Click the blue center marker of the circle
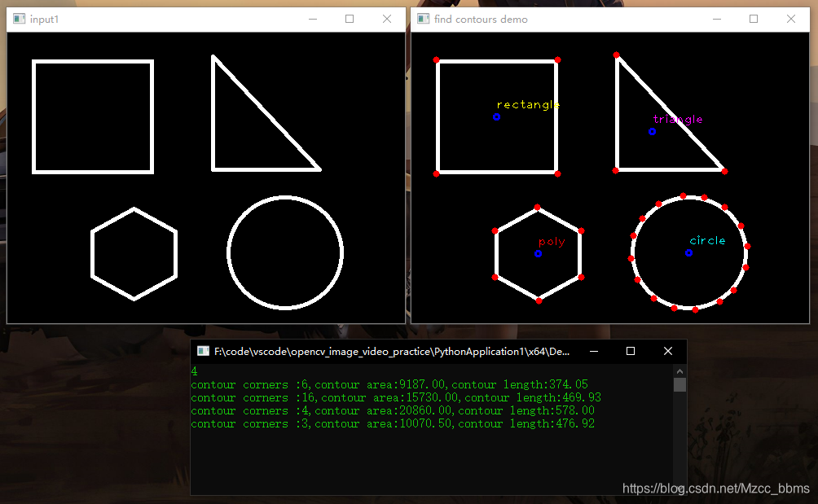 [688, 252]
